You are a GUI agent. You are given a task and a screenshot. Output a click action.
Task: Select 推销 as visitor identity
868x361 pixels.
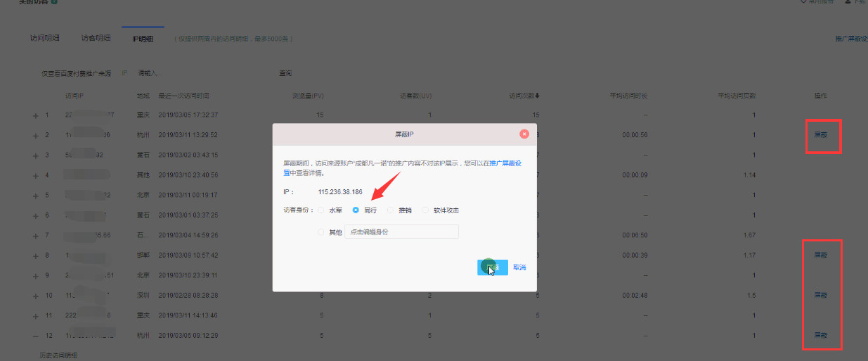pyautogui.click(x=391, y=210)
